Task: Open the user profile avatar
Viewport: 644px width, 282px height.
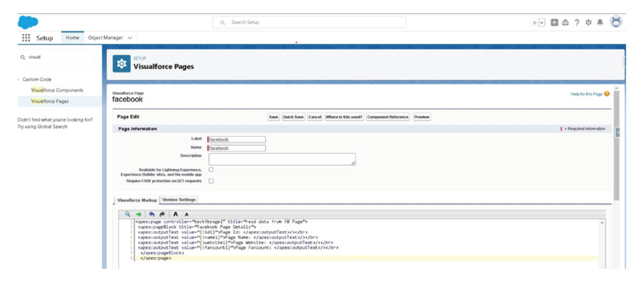Action: (616, 22)
